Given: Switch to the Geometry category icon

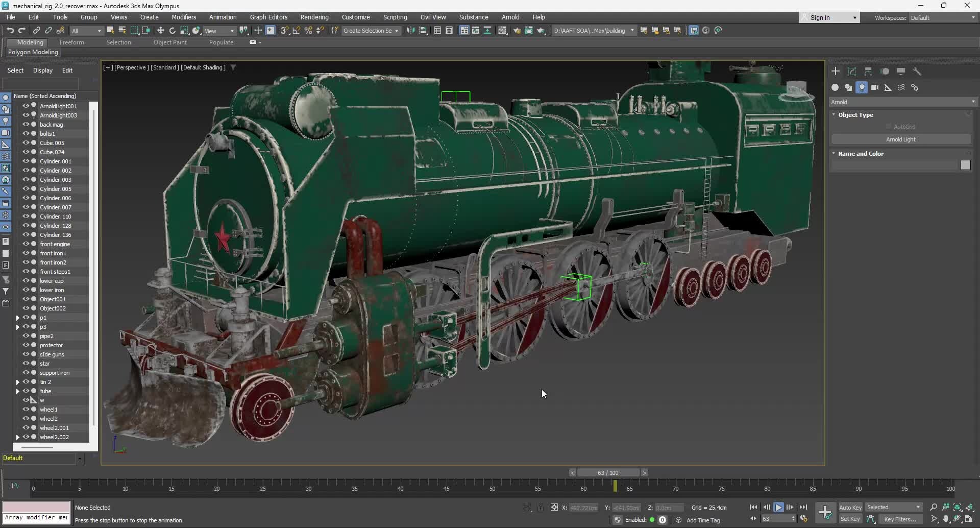Looking at the screenshot, I should [x=835, y=87].
